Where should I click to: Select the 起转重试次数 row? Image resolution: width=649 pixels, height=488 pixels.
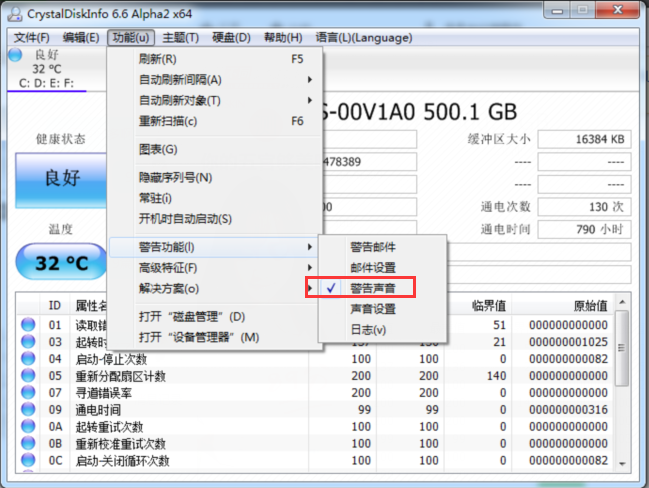click(x=317, y=426)
